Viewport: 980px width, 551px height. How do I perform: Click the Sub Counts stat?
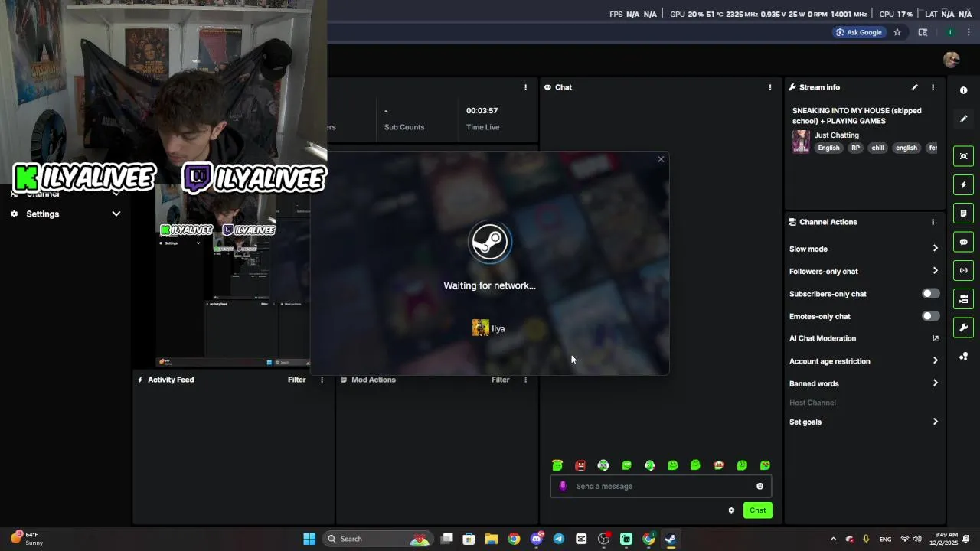(x=403, y=119)
